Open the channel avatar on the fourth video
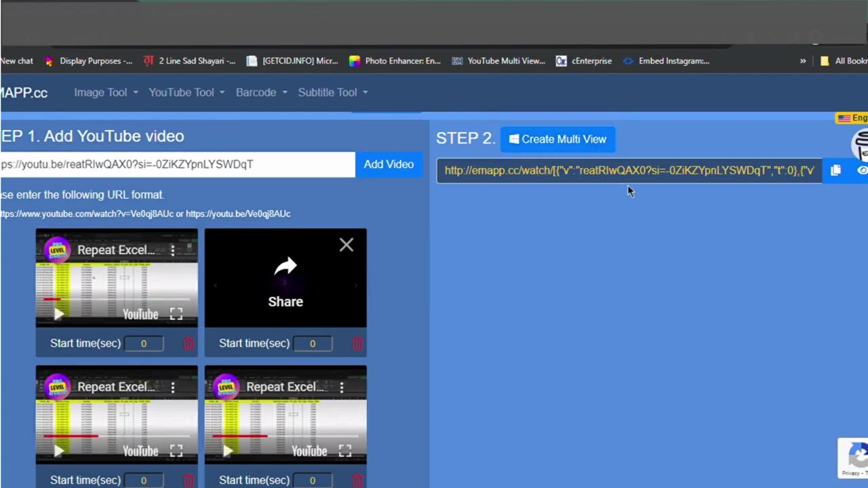Image resolution: width=868 pixels, height=488 pixels. tap(226, 387)
